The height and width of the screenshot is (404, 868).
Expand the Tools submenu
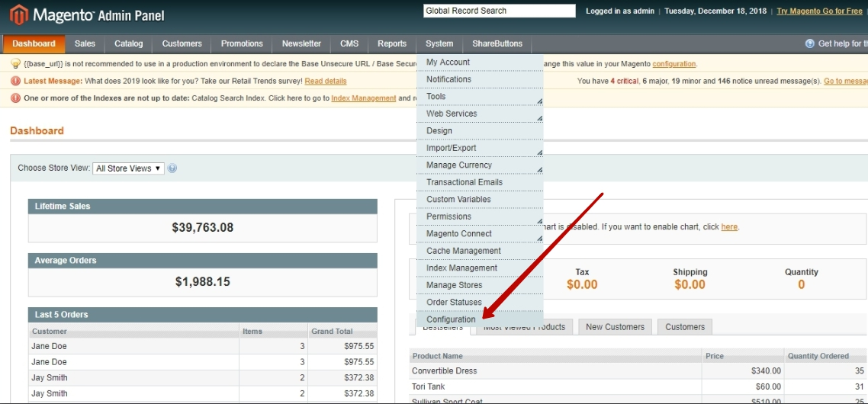(x=480, y=96)
